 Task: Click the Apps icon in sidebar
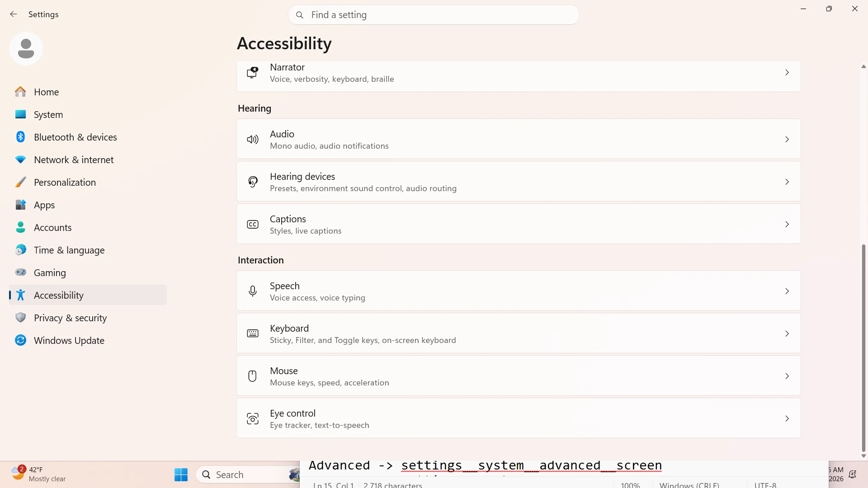point(20,205)
